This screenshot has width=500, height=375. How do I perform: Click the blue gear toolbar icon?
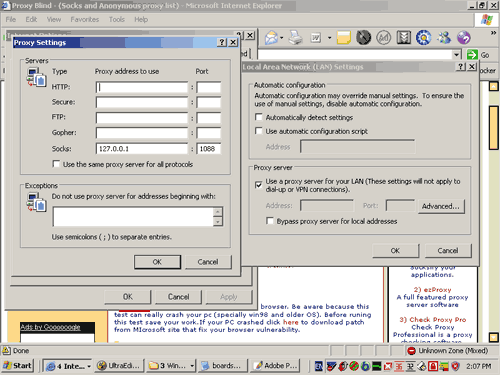424,38
